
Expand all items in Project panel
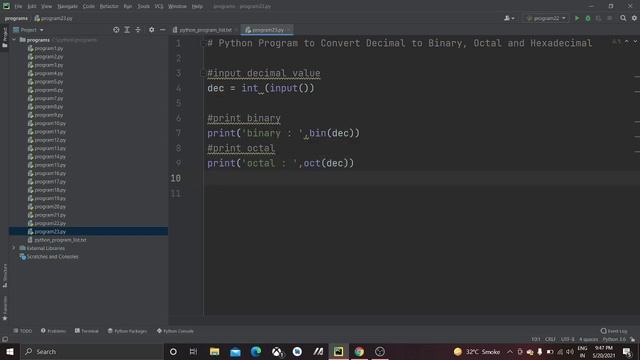click(x=127, y=30)
